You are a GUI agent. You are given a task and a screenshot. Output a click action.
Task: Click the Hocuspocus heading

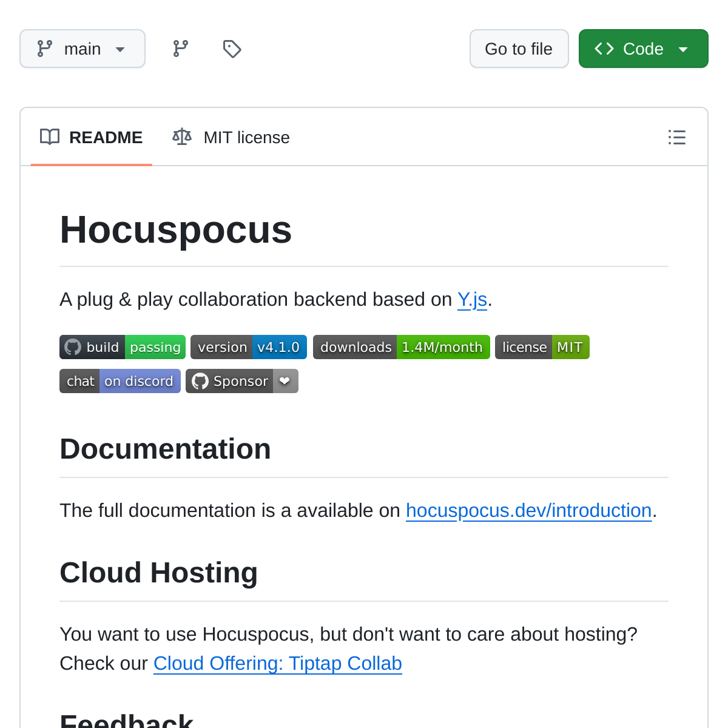176,229
